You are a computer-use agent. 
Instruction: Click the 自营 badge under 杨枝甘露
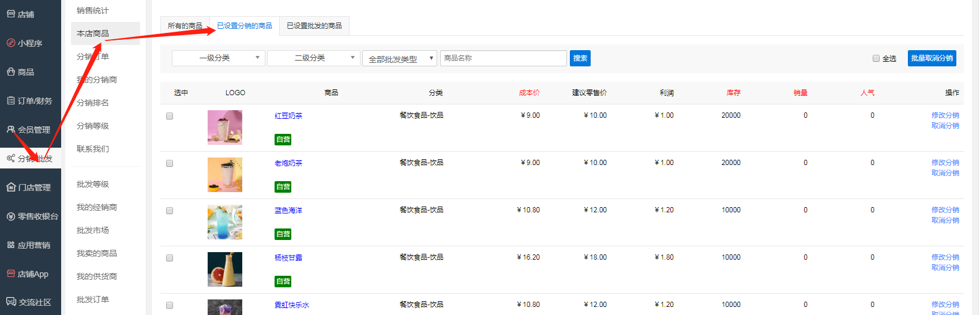tap(283, 282)
